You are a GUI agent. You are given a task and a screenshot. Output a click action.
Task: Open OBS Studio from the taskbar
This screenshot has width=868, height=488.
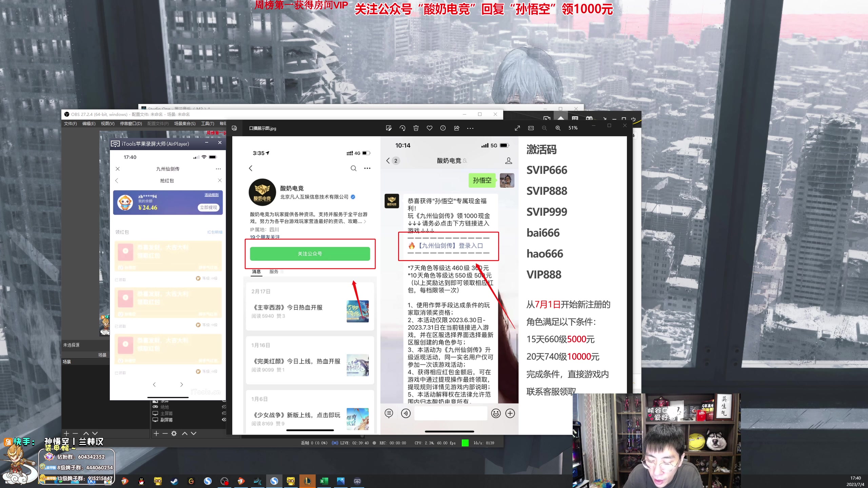(x=224, y=481)
